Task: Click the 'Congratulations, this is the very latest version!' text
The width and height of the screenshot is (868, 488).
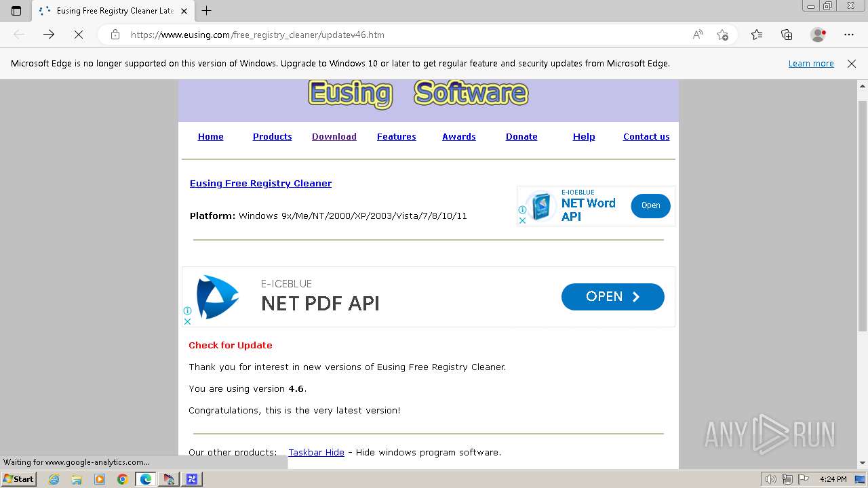Action: (294, 411)
